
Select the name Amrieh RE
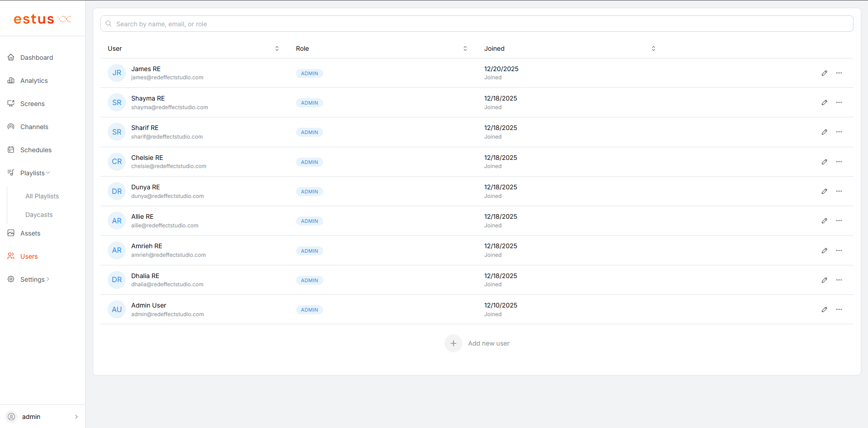[x=147, y=246]
